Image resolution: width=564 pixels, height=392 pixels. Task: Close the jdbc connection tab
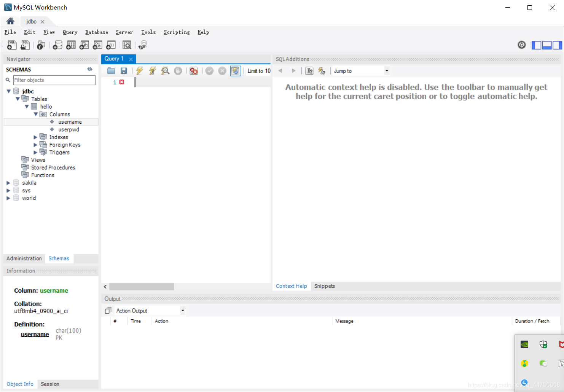coord(43,22)
